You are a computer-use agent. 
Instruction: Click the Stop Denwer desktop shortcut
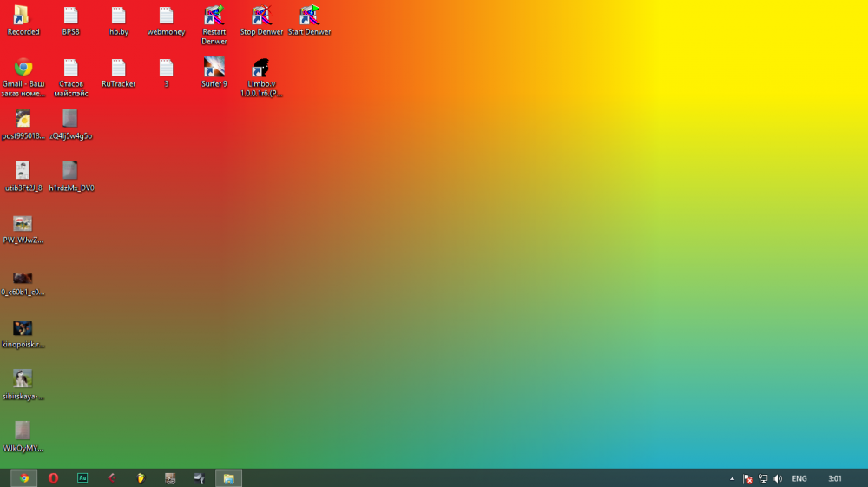pos(261,16)
